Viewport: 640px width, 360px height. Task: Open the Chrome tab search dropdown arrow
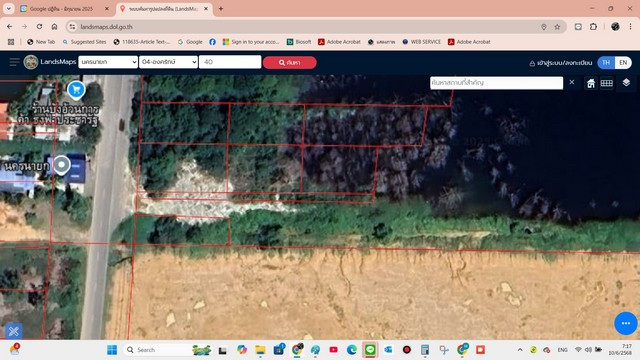[x=9, y=9]
